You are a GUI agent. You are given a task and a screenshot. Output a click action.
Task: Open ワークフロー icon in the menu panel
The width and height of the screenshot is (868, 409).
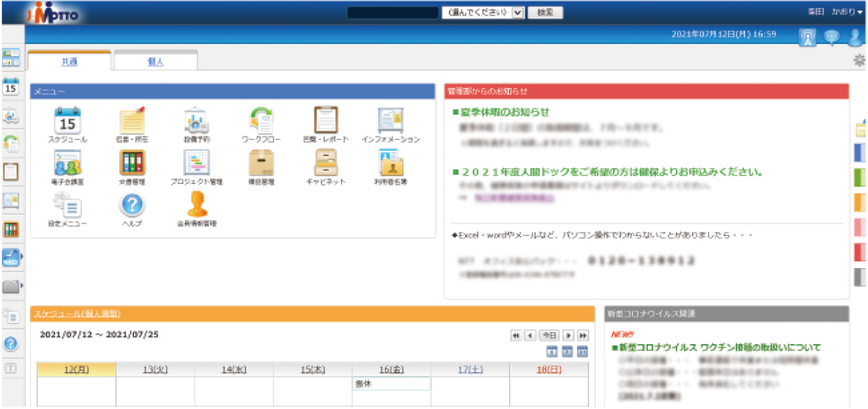pos(261,120)
